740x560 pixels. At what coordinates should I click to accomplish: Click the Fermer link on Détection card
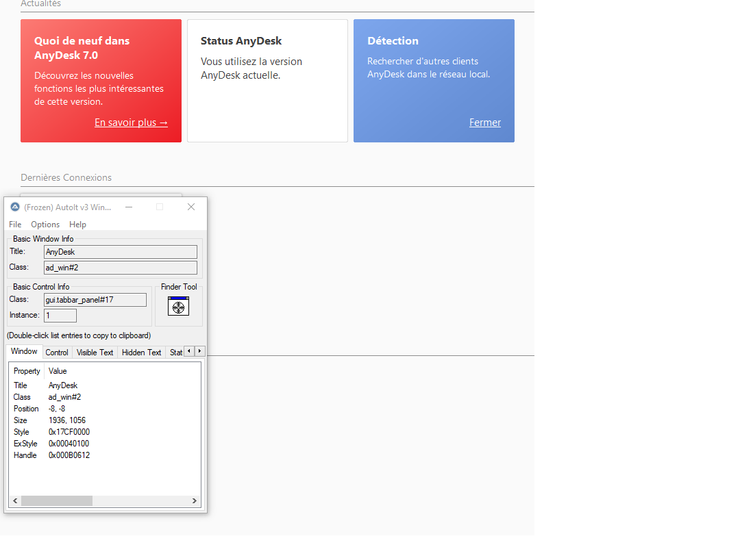click(x=484, y=123)
